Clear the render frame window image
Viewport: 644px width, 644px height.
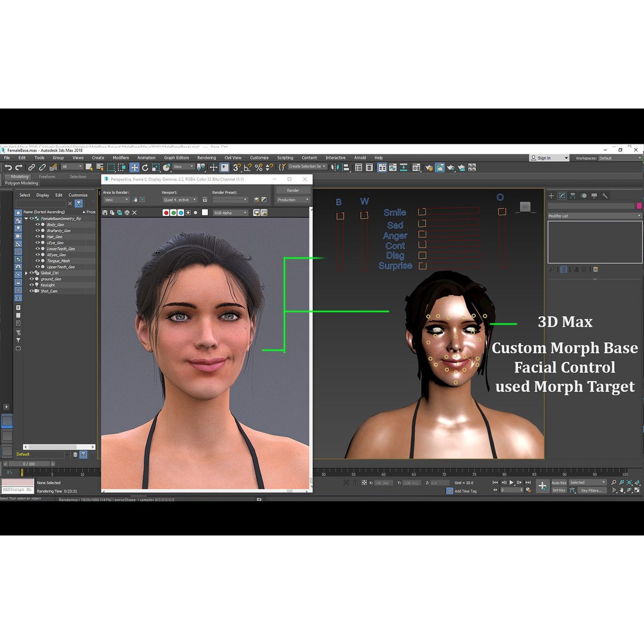134,212
